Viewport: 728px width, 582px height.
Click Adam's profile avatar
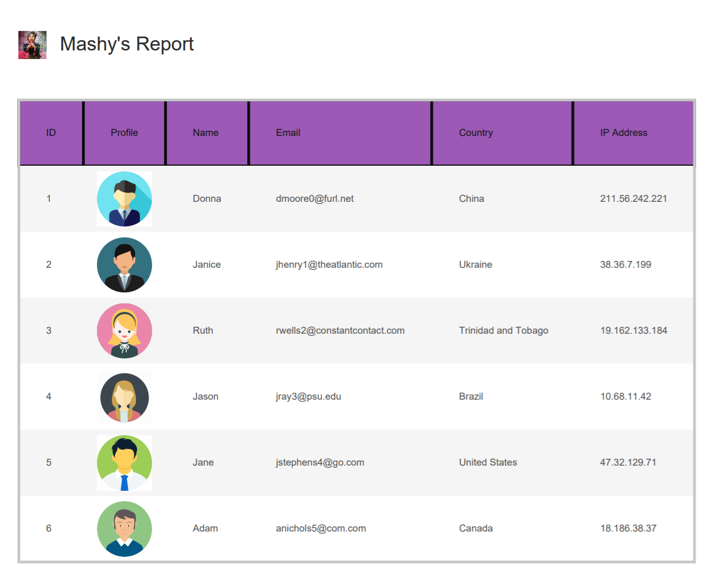coord(124,529)
